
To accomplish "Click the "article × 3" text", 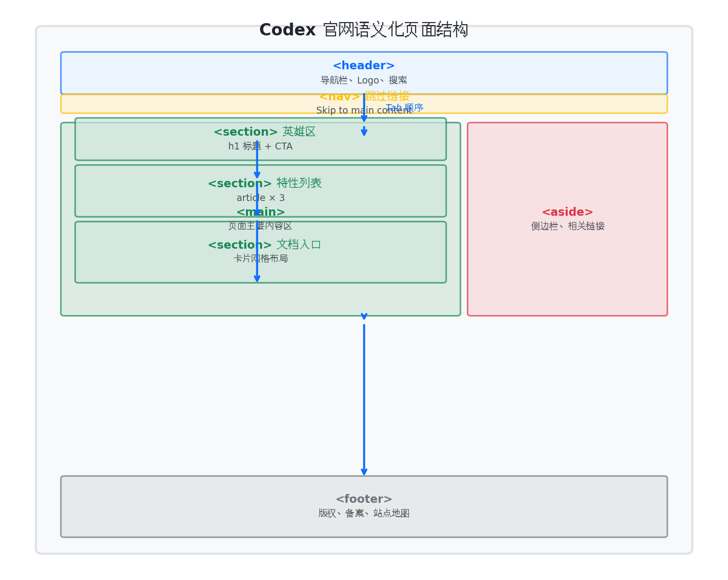I will tap(261, 198).
